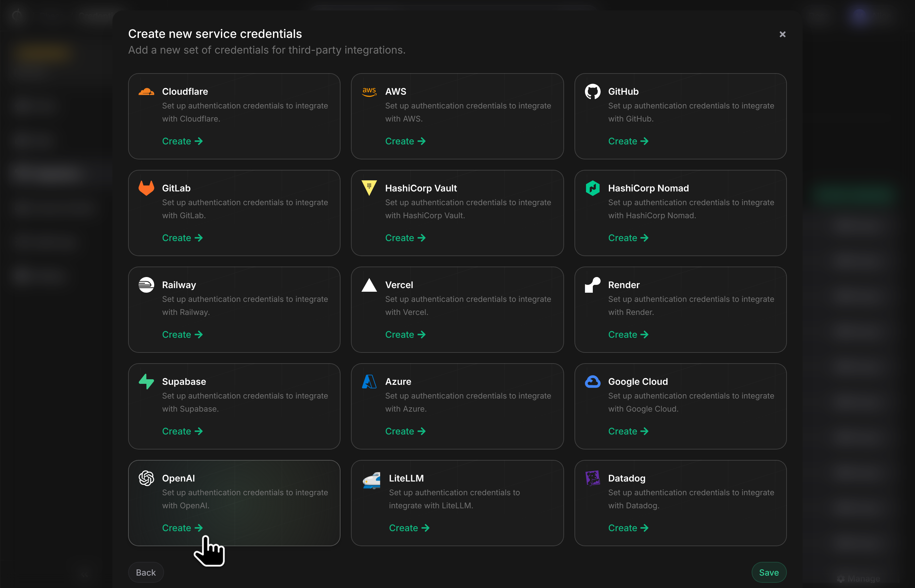Click the Google Cloud card description text
The height and width of the screenshot is (588, 915).
[691, 402]
